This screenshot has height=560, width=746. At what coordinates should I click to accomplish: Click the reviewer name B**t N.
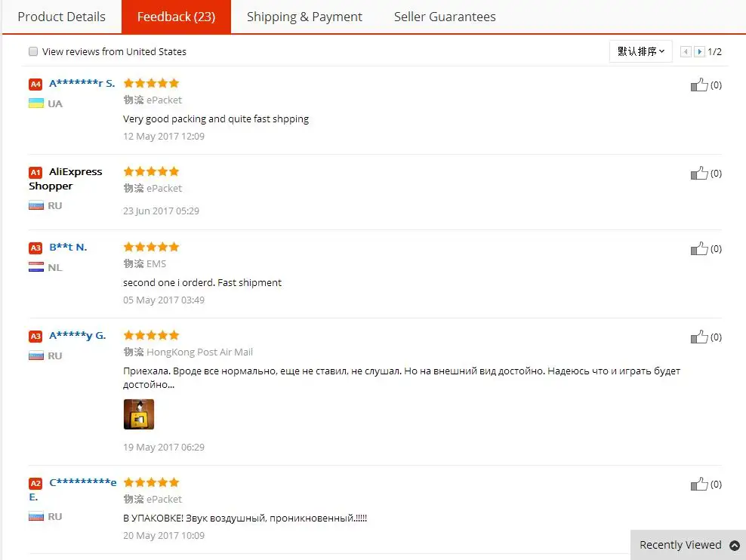[68, 247]
